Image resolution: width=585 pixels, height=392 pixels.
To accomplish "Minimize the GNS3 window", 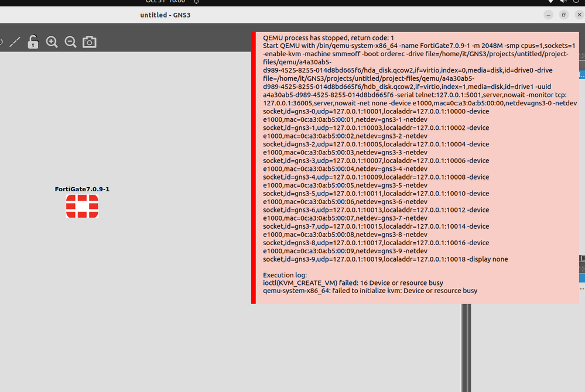I will 549,15.
